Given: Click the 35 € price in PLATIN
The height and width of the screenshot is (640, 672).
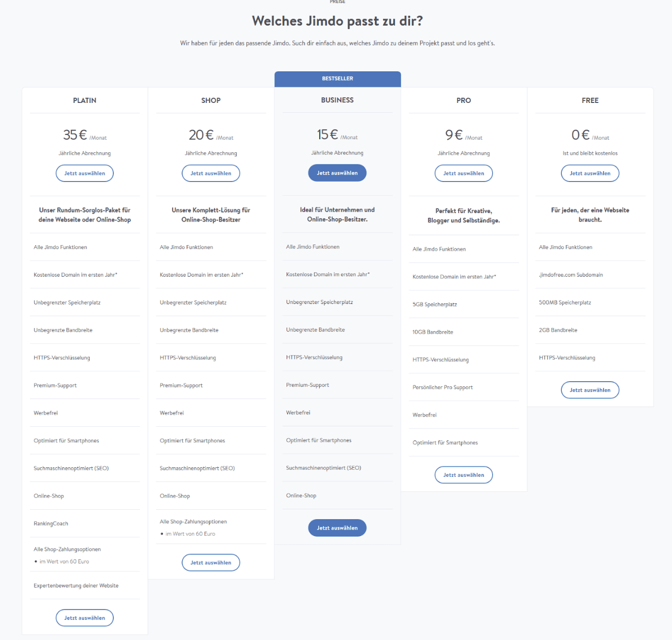Looking at the screenshot, I should pyautogui.click(x=75, y=135).
